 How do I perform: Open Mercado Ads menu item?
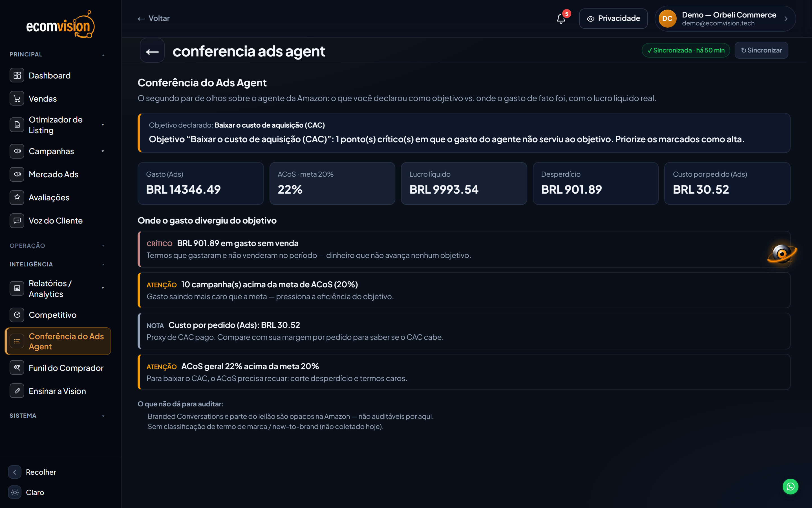pos(58,174)
